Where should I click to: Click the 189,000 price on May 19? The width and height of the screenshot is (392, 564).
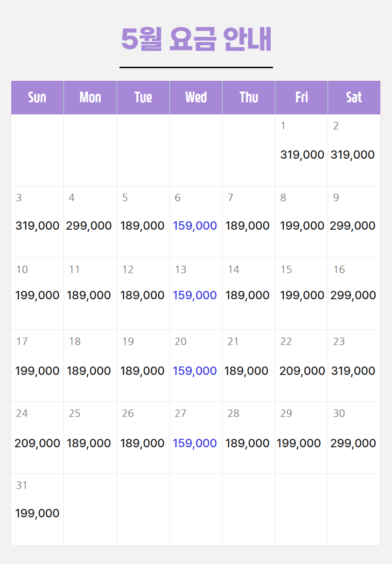point(142,371)
